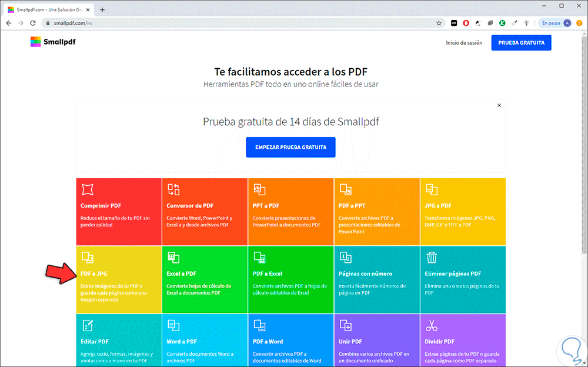Click the Excel a PDF tool title

[x=182, y=273]
